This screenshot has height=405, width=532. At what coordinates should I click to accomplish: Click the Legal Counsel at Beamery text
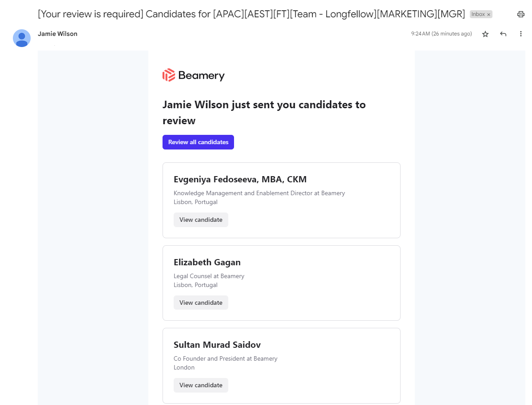coord(209,276)
